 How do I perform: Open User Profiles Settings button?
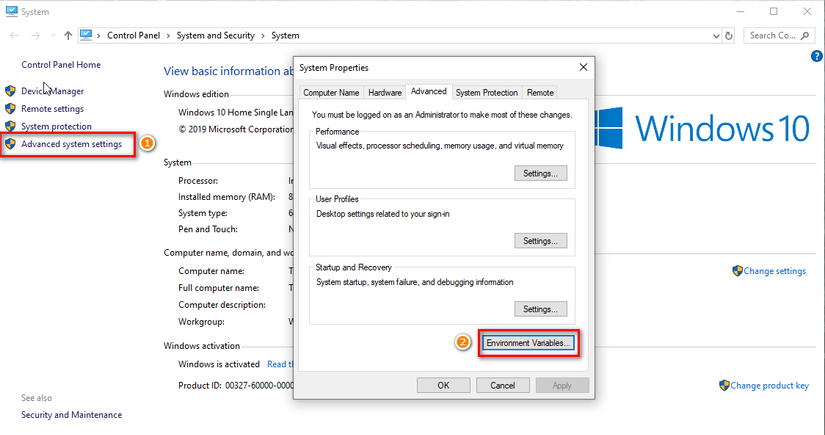[540, 241]
